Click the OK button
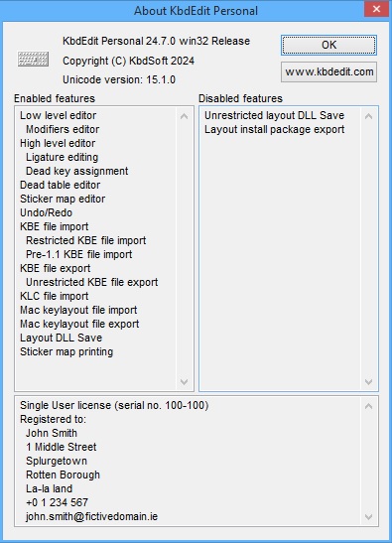The image size is (392, 543). point(328,45)
